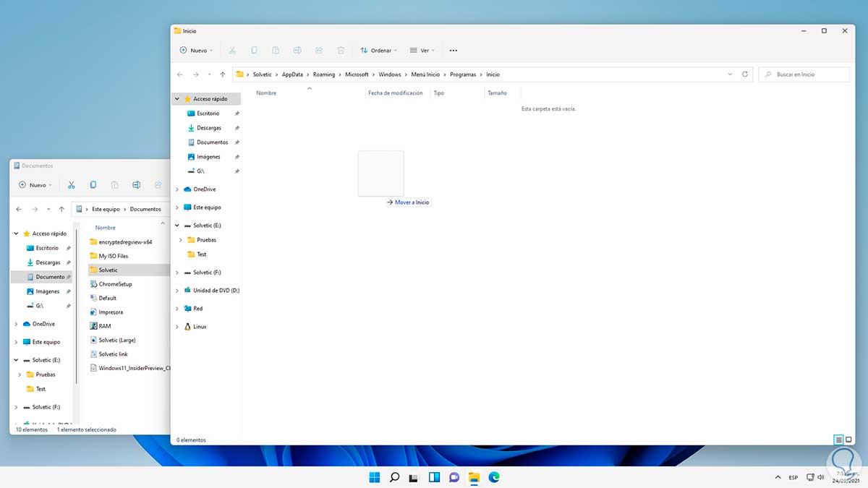Click the Rename icon in Inicio window toolbar

point(297,51)
